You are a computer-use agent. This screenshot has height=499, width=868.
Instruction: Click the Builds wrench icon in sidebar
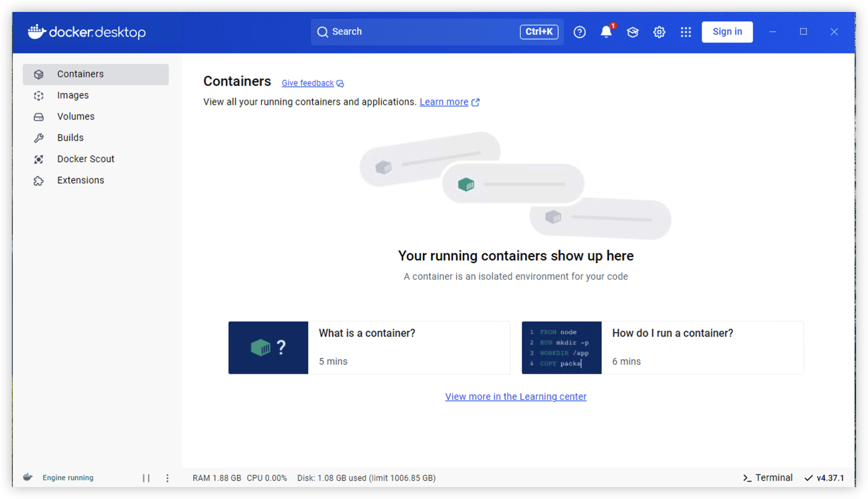(x=39, y=138)
